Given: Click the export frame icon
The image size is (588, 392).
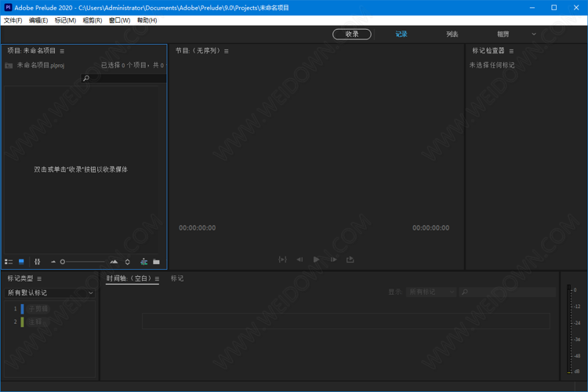Looking at the screenshot, I should click(350, 260).
